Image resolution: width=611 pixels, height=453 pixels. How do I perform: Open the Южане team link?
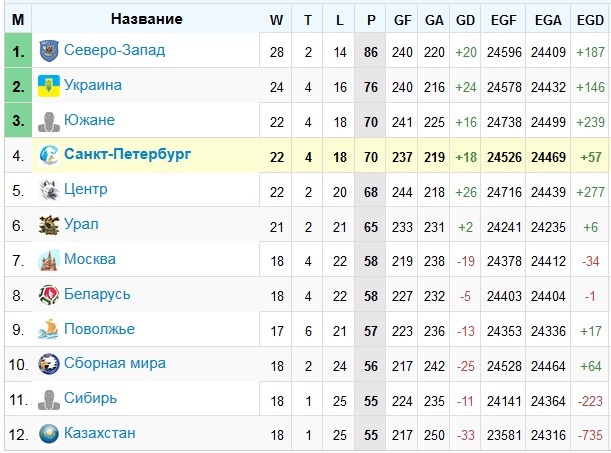[89, 120]
